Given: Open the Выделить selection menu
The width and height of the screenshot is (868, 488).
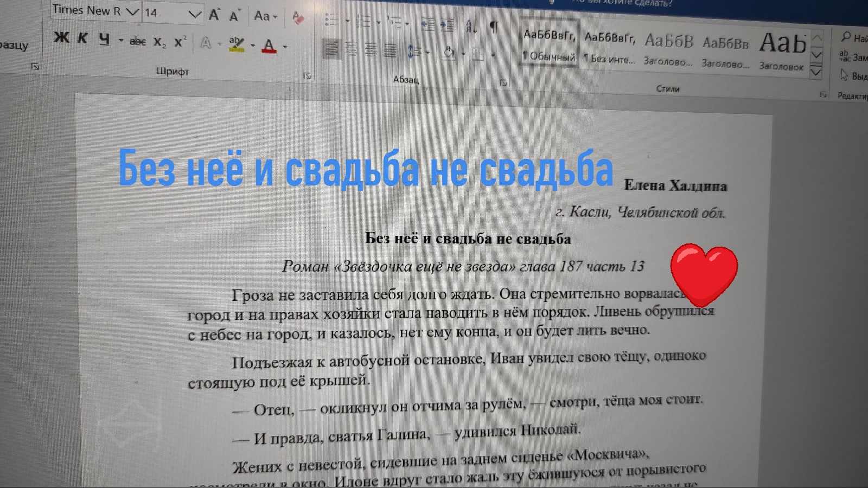Looking at the screenshot, I should [x=854, y=75].
